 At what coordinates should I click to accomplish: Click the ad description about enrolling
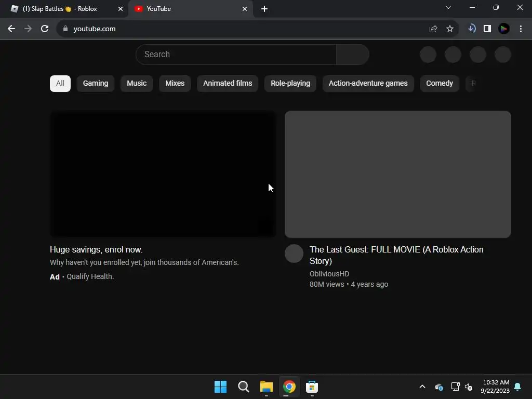(144, 262)
